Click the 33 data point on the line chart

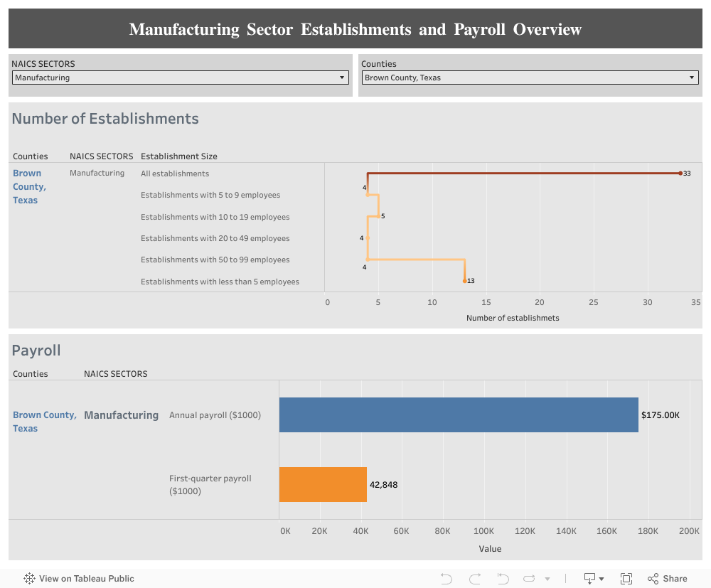(681, 173)
